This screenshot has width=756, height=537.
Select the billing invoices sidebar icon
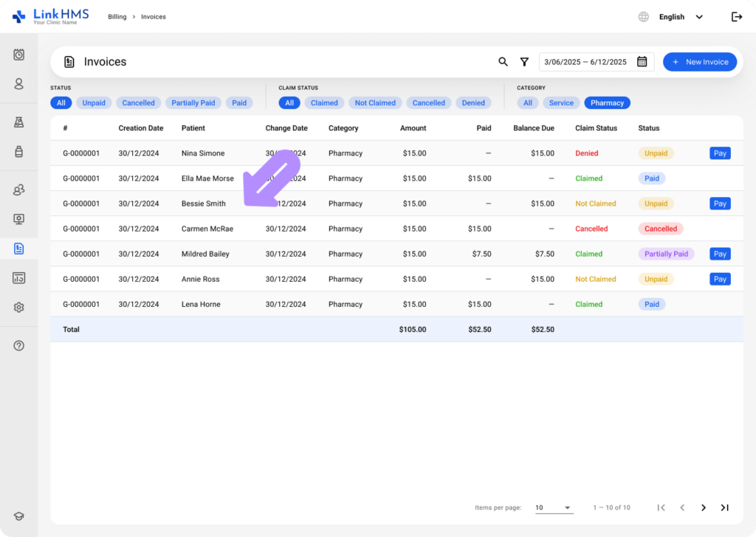(x=18, y=249)
